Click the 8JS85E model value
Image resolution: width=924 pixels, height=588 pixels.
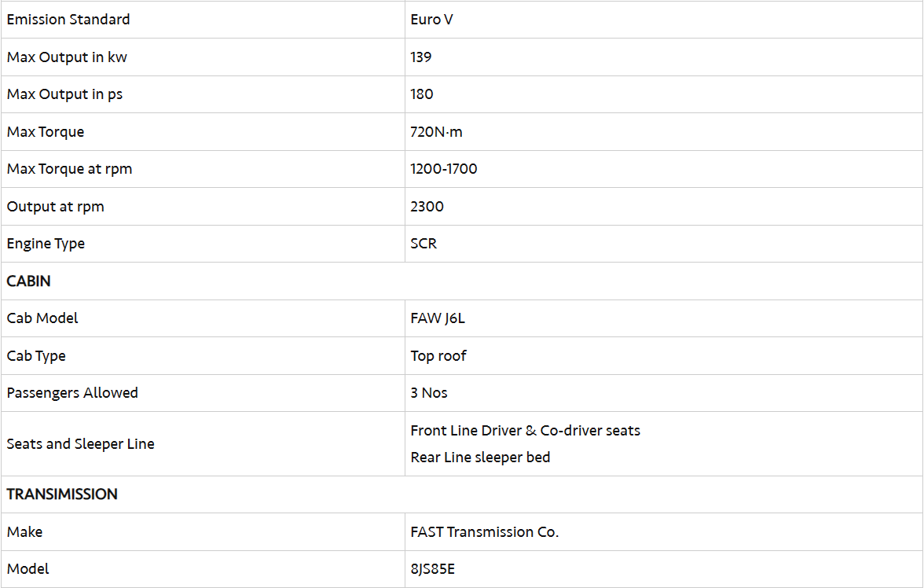tap(432, 569)
